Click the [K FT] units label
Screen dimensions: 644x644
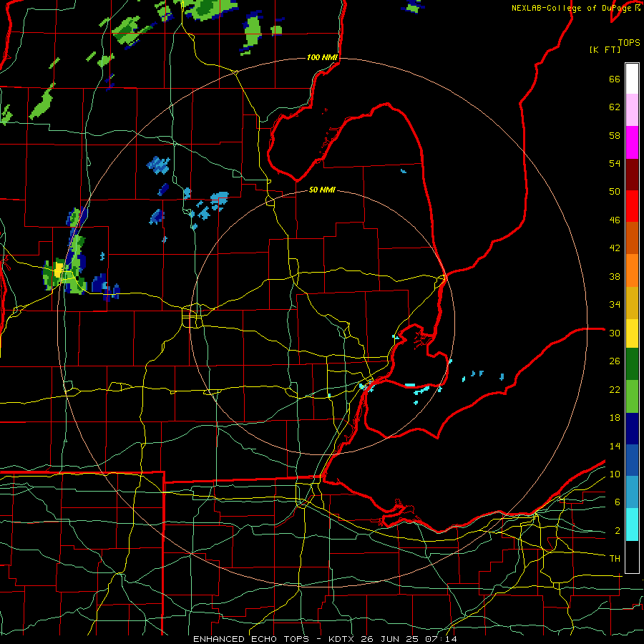pos(605,49)
